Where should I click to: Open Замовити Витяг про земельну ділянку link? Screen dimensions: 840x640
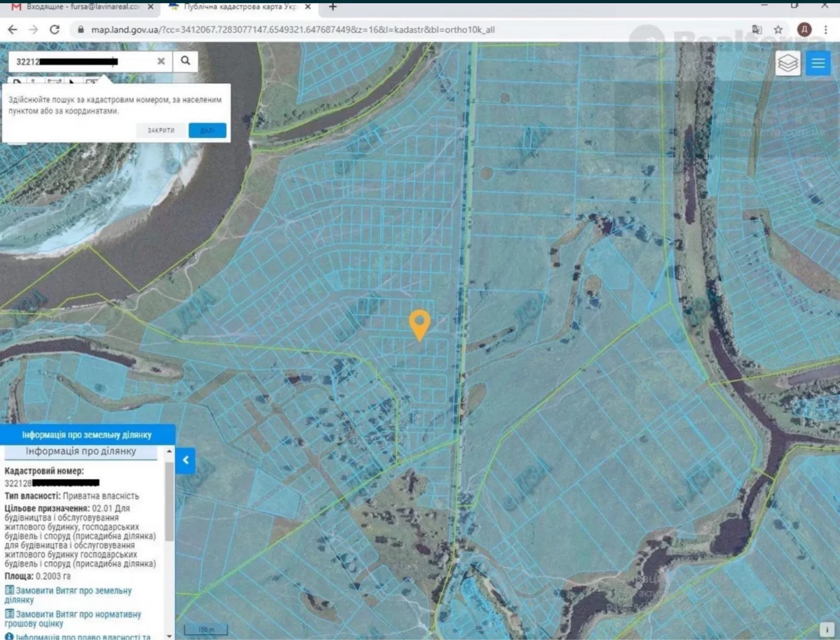point(68,595)
